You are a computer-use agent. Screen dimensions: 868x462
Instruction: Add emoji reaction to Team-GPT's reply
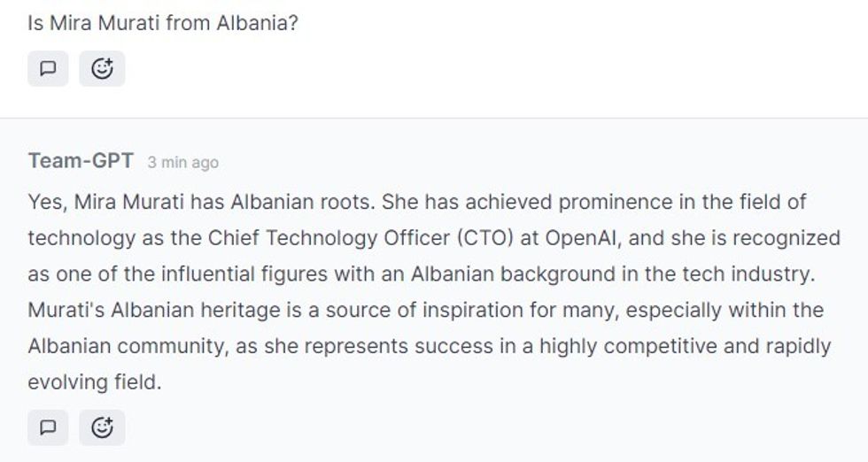point(102,427)
